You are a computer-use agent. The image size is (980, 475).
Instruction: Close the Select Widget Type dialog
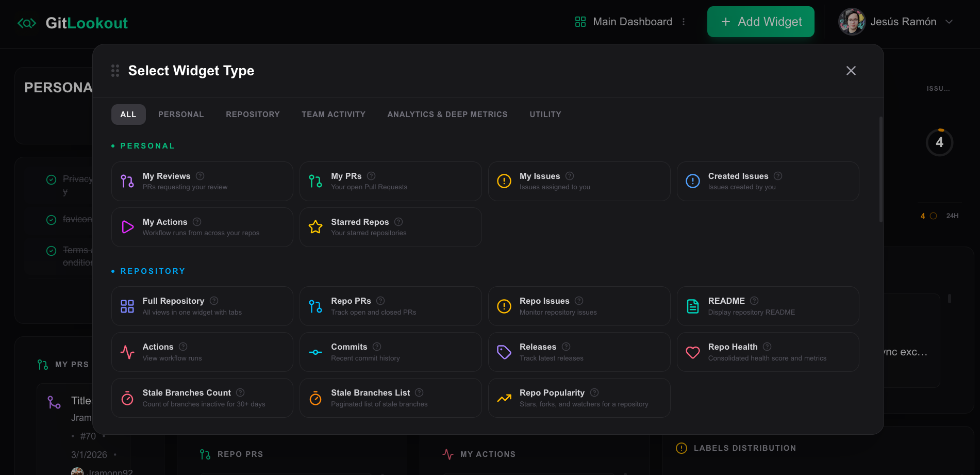click(851, 71)
